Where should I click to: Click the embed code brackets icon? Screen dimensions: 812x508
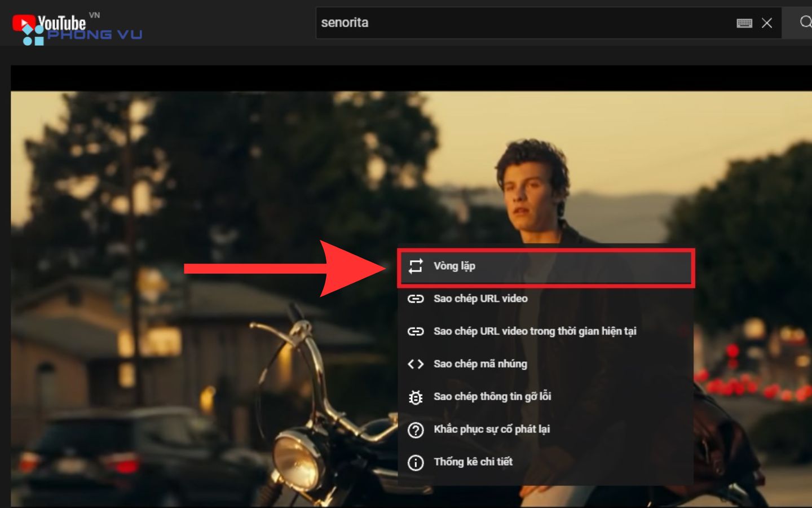[x=416, y=364]
